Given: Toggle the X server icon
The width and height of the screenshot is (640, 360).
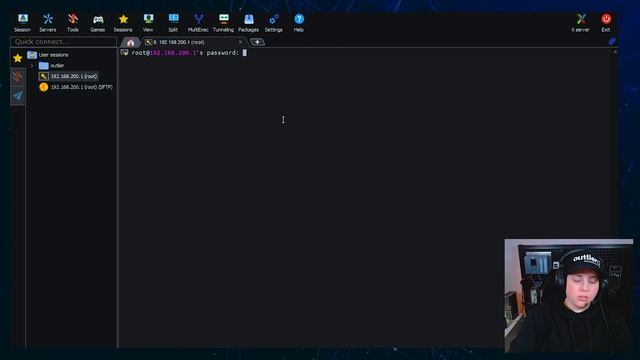Looking at the screenshot, I should click(x=580, y=22).
